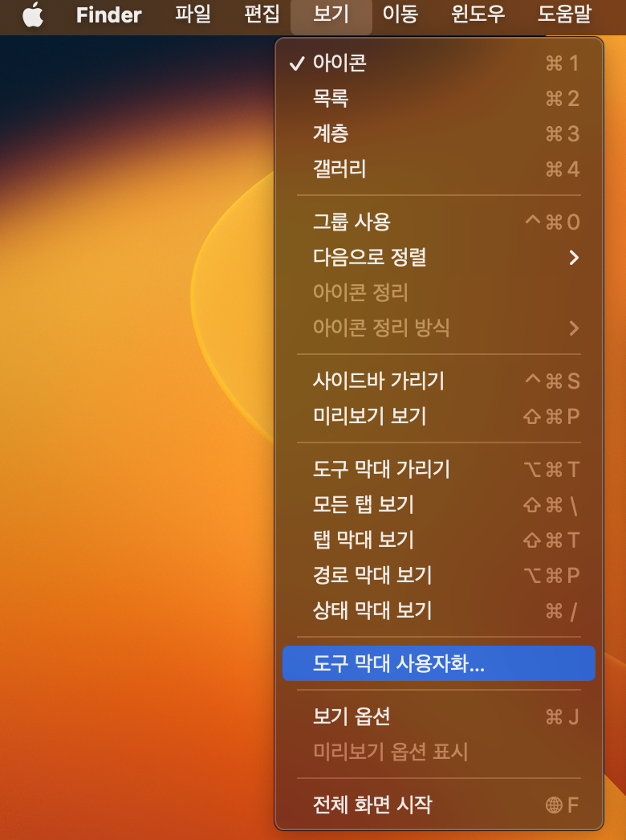Choose 미리보기 보기
Image resolution: width=626 pixels, height=840 pixels.
point(438,416)
